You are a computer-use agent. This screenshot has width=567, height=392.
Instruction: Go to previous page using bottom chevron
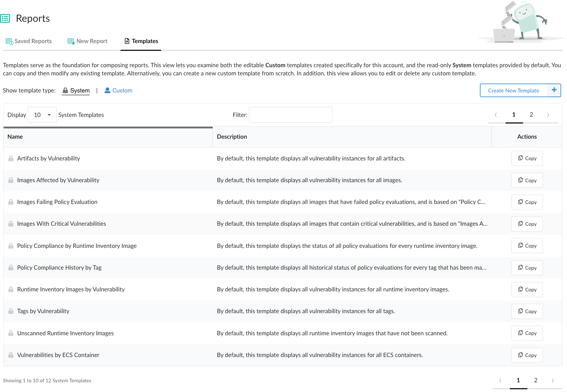pyautogui.click(x=500, y=380)
